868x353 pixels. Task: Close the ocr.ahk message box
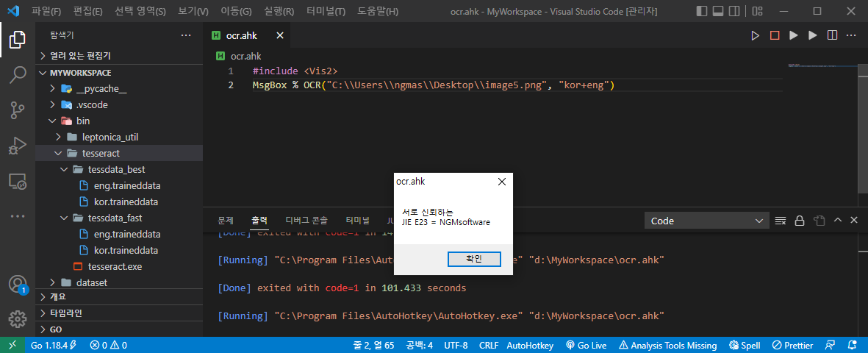(501, 181)
